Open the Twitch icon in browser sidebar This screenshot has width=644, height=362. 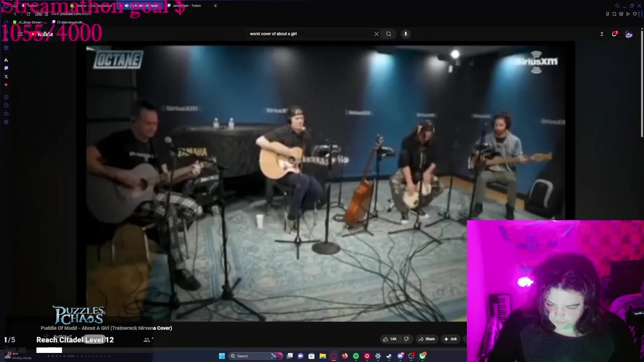tap(6, 68)
